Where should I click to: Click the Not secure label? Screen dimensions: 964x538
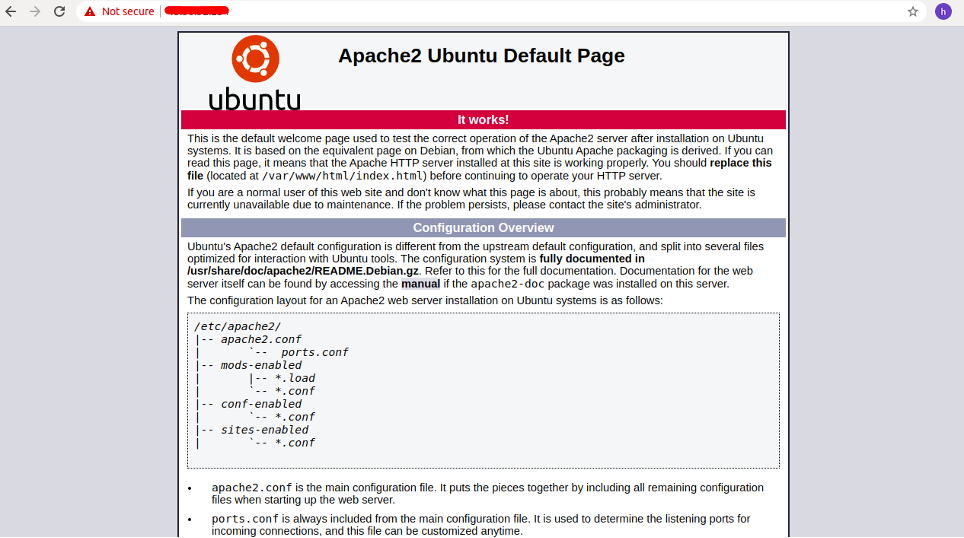coord(128,11)
